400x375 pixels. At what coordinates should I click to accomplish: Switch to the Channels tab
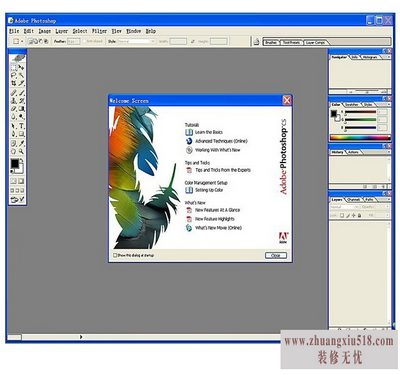coord(353,200)
